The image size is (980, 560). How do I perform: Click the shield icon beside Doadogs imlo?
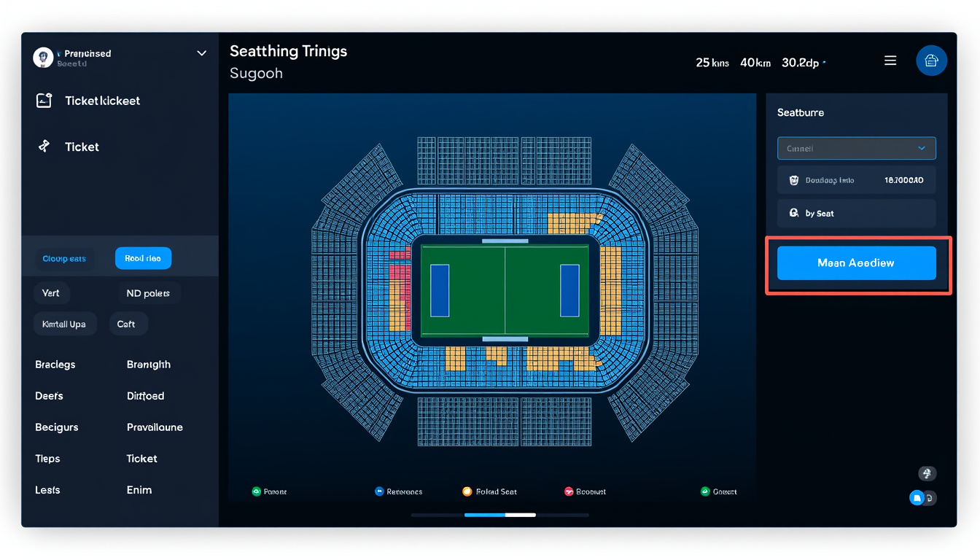coord(794,180)
